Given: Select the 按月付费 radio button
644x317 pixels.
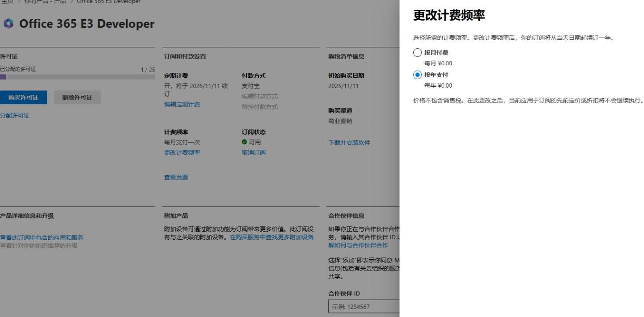Looking at the screenshot, I should tap(417, 53).
